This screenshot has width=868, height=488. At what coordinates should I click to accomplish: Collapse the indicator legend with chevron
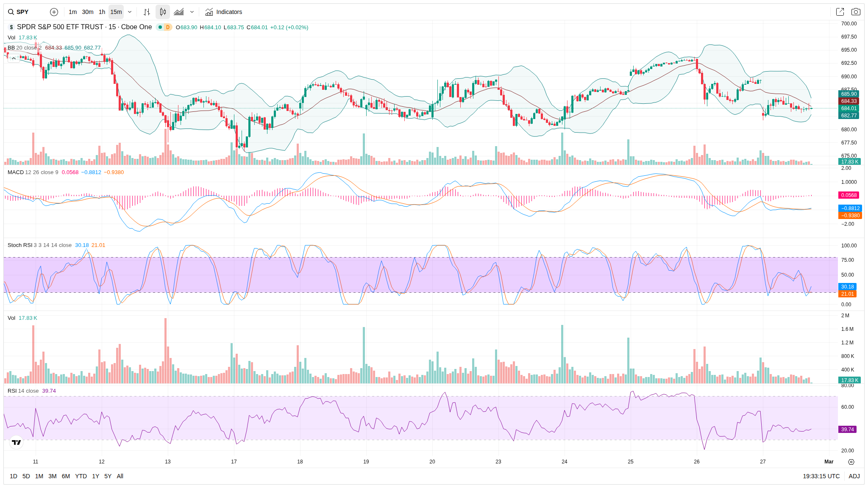tap(14, 58)
